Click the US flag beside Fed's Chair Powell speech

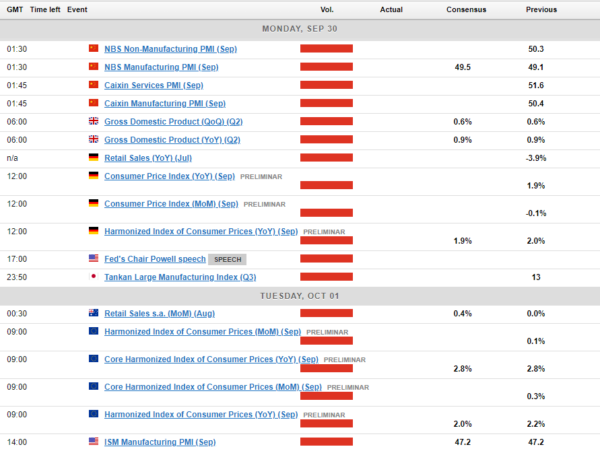[94, 258]
